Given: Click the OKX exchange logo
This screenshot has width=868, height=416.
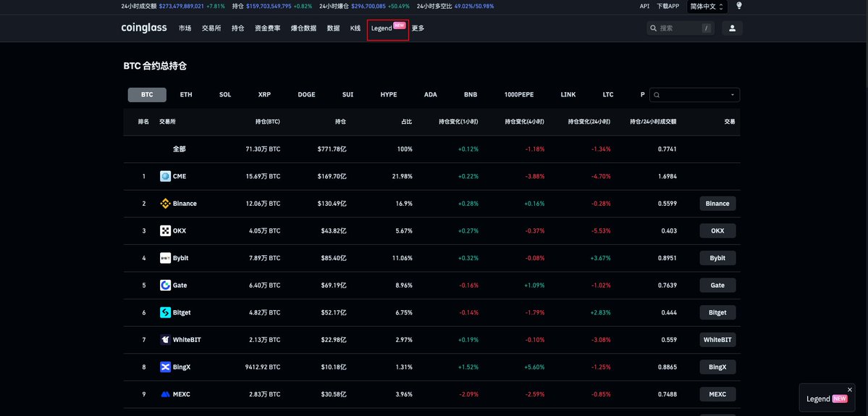Looking at the screenshot, I should [x=166, y=230].
